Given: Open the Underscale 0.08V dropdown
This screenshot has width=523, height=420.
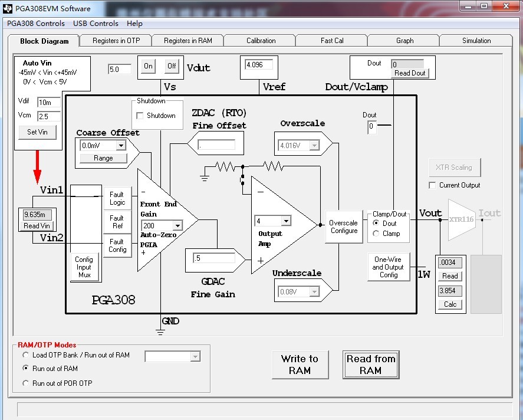Looking at the screenshot, I should pyautogui.click(x=314, y=292).
